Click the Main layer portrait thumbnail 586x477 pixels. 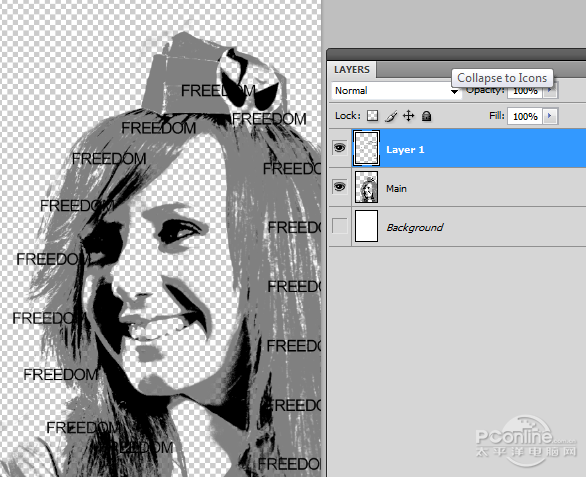pos(366,187)
